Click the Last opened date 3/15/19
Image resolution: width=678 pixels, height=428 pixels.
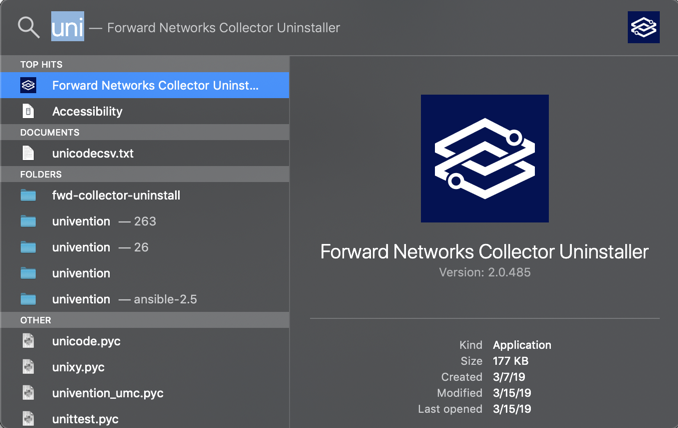[x=512, y=409]
